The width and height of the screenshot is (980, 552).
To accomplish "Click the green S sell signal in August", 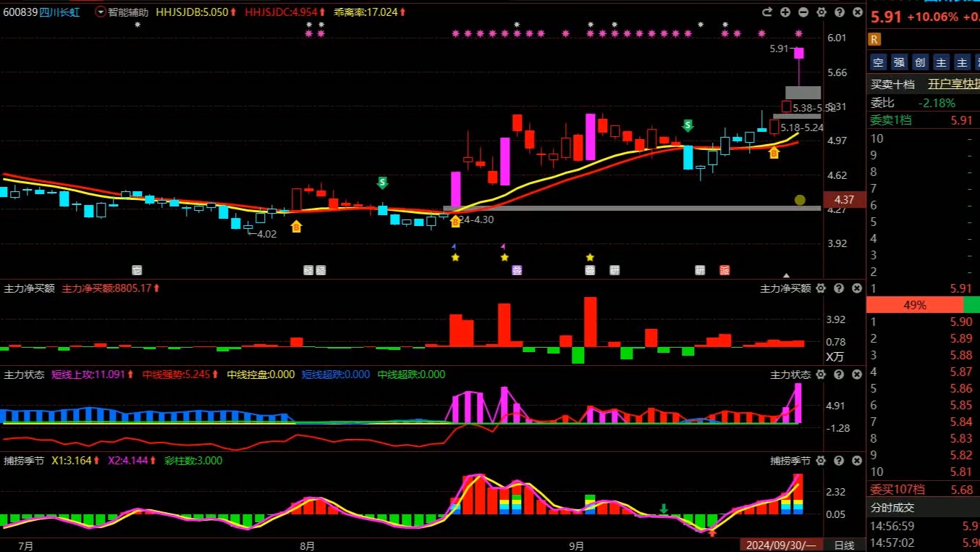I will coord(382,183).
